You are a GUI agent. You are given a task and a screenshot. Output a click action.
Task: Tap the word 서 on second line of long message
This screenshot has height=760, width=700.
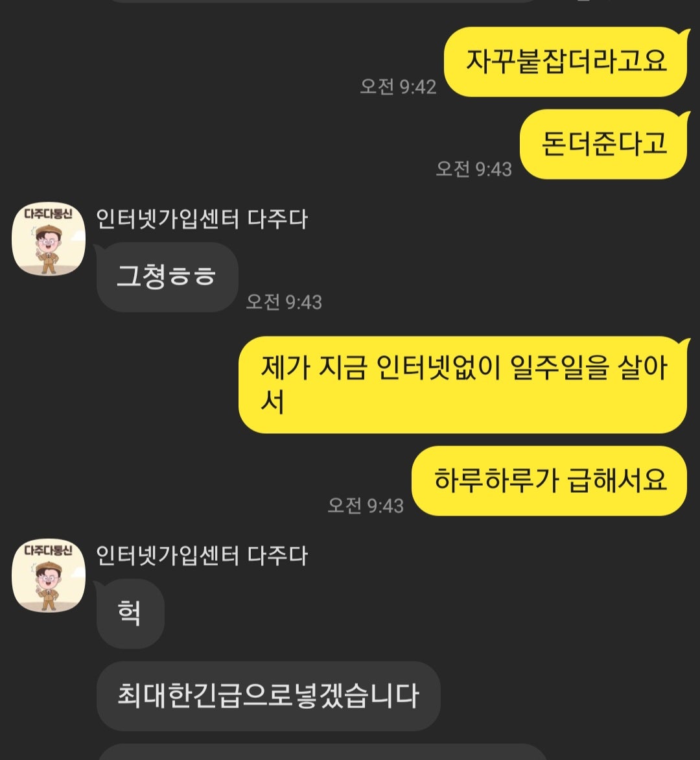pos(272,402)
